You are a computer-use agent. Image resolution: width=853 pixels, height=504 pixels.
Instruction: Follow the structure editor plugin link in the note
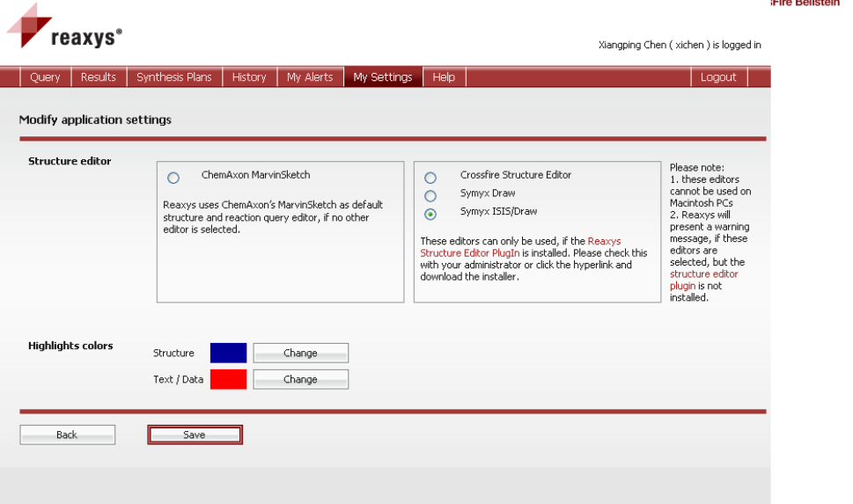[x=703, y=280]
